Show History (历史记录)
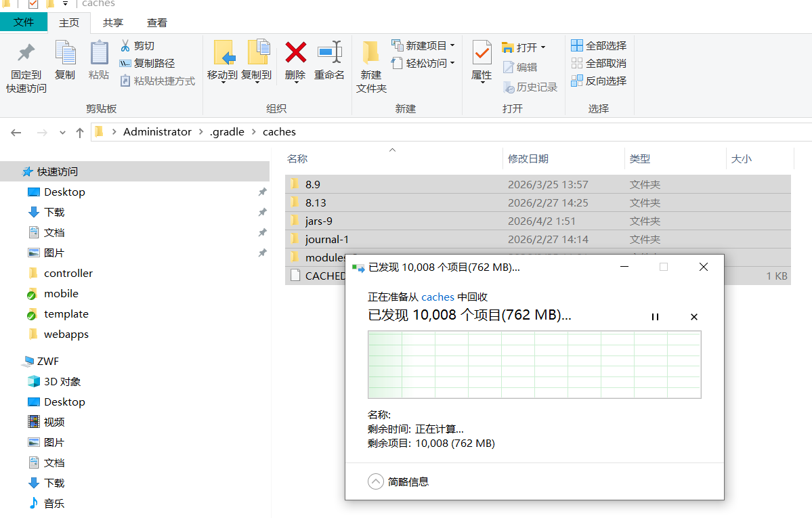This screenshot has height=518, width=812. [x=530, y=87]
